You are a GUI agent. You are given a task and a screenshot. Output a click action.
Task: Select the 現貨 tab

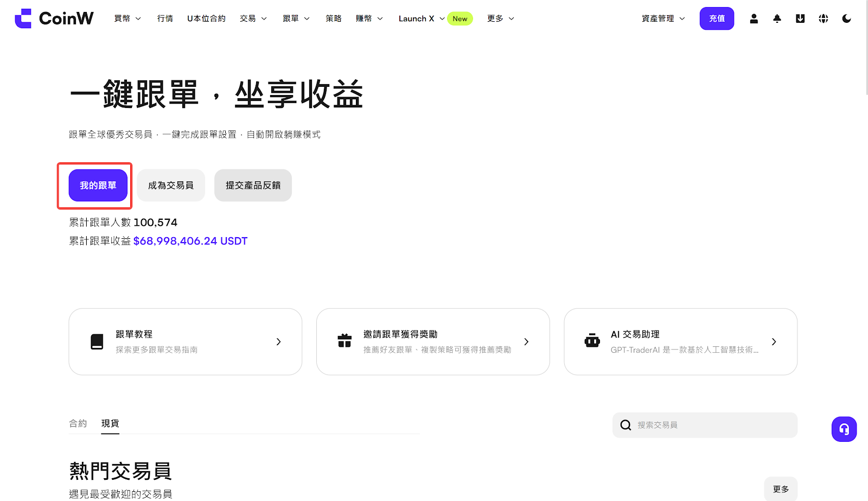(110, 423)
